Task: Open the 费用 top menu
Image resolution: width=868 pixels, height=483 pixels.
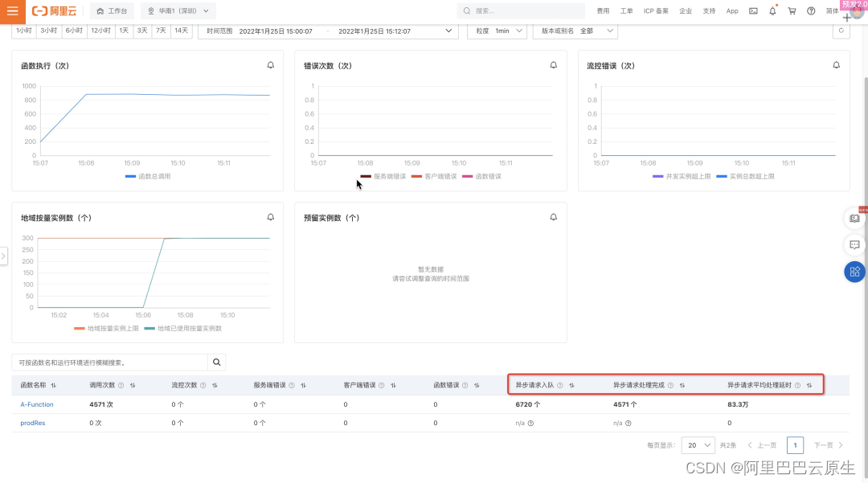Action: (x=603, y=11)
